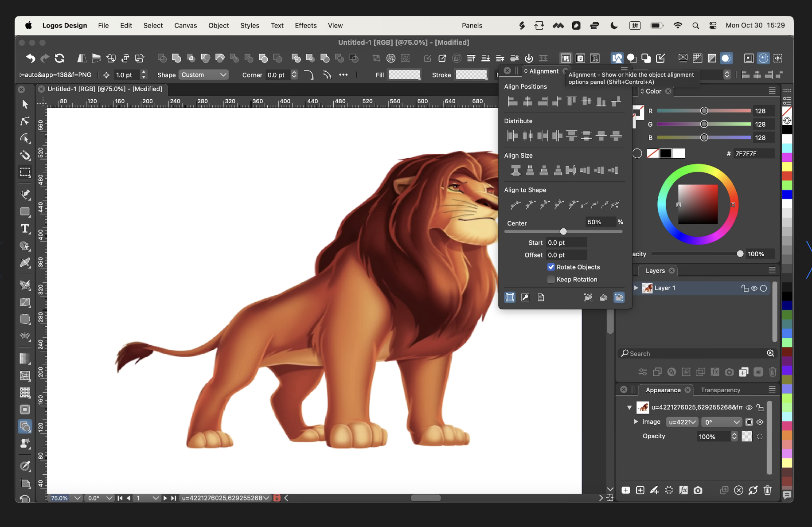Uncheck the Rotate Objects checkbox
Screen dimensions: 812x527
coord(551,267)
